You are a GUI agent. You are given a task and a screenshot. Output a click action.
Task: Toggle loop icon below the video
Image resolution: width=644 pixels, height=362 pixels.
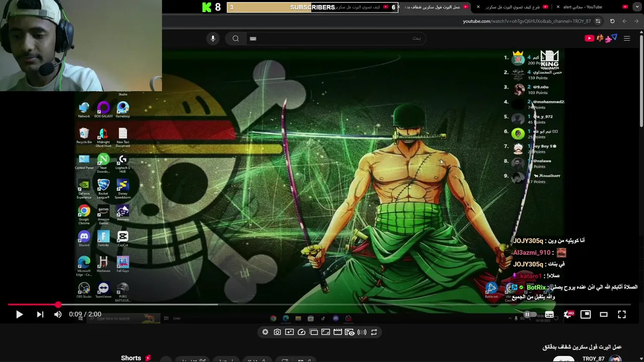tap(374, 332)
